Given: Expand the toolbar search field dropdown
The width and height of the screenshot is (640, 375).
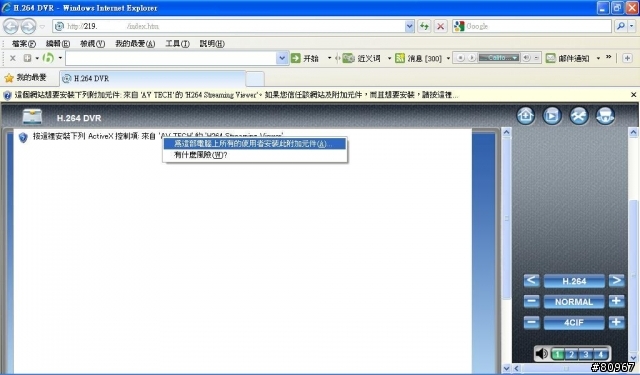Looking at the screenshot, I should point(282,58).
